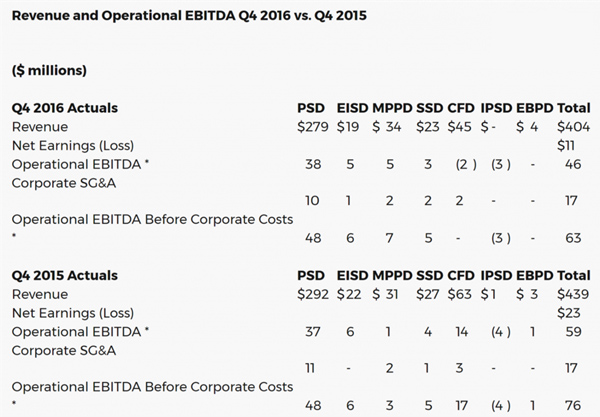Select Q4 2015 net earnings total $23
The height and width of the screenshot is (417, 600).
coord(568,312)
